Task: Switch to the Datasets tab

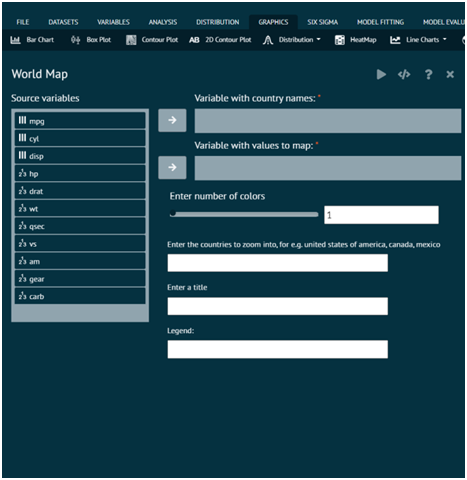Action: tap(63, 22)
